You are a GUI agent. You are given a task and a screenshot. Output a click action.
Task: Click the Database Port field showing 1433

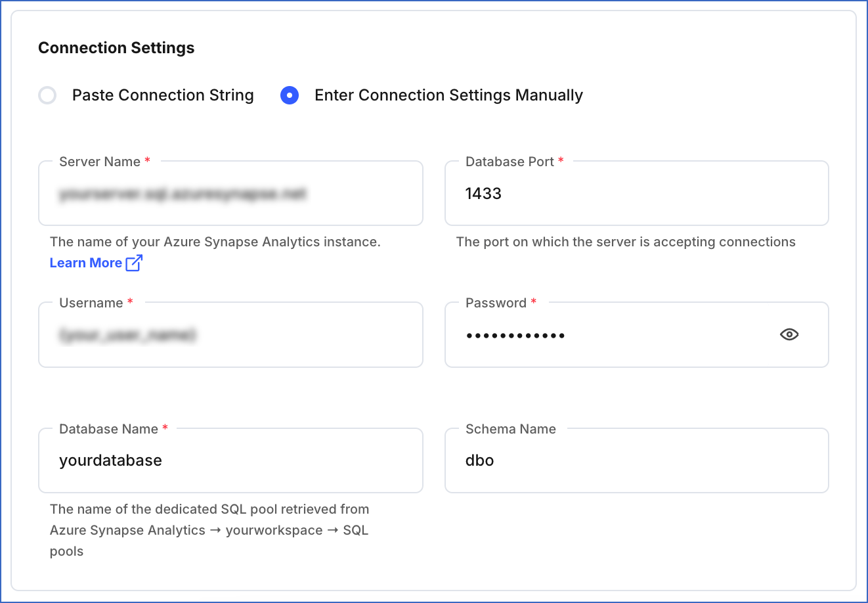(x=636, y=193)
